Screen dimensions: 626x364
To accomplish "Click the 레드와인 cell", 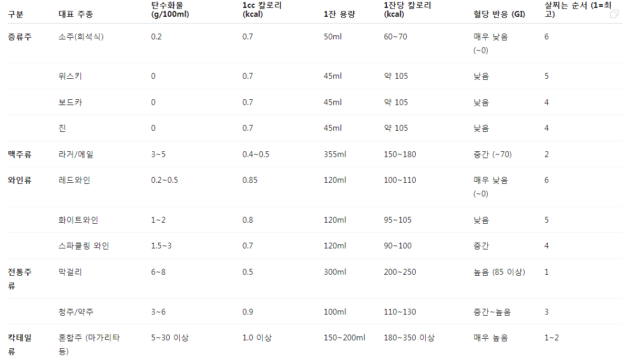I will pos(74,180).
